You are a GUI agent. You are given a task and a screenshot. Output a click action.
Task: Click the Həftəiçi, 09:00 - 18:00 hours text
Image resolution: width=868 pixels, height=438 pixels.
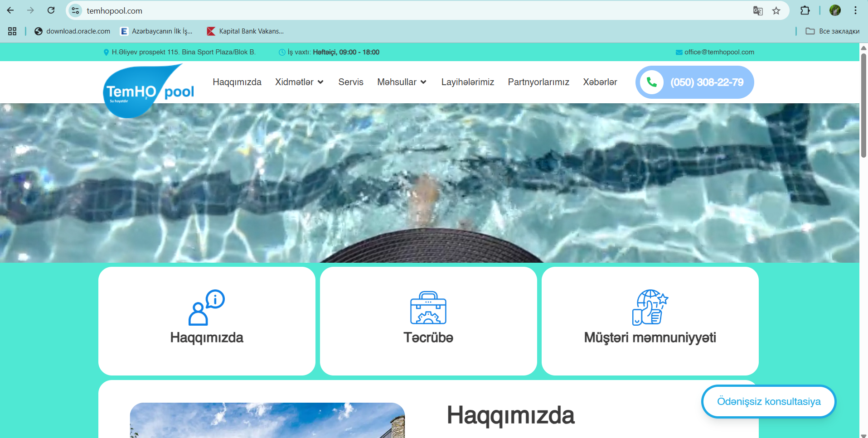346,52
